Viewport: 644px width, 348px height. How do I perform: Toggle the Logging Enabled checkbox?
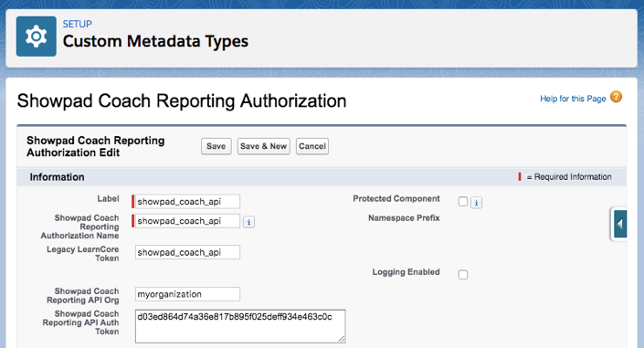463,274
